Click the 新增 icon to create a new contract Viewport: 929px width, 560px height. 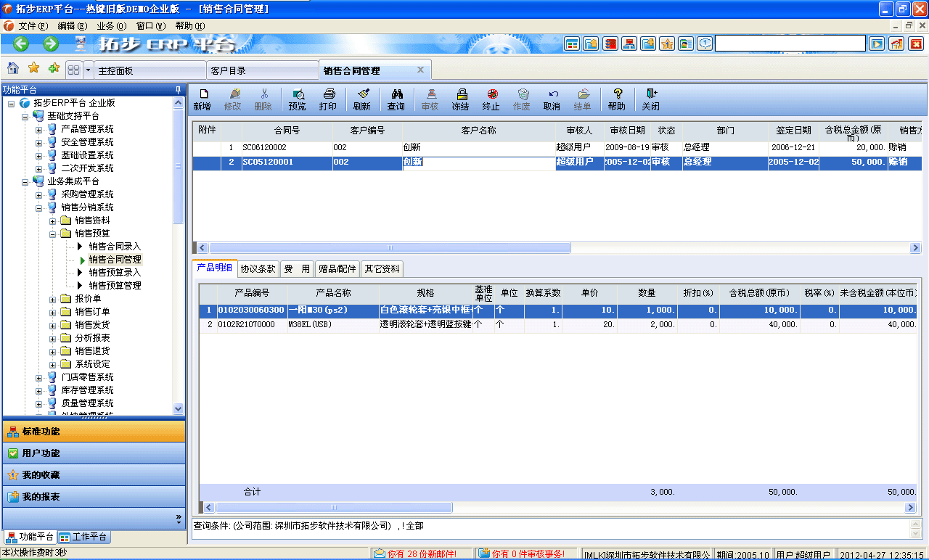point(205,99)
